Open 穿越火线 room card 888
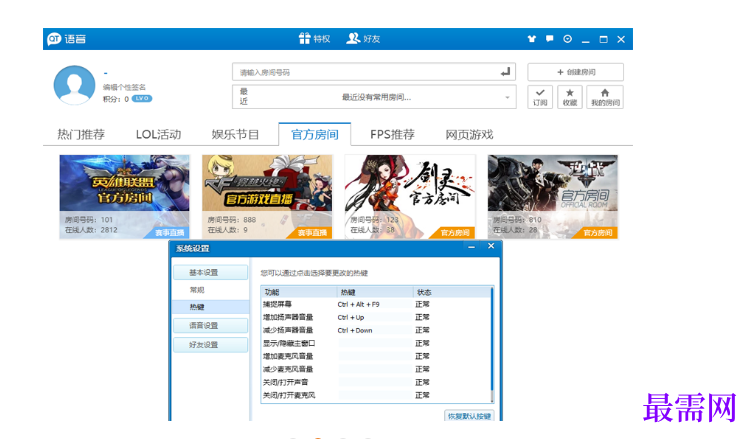 (x=267, y=196)
